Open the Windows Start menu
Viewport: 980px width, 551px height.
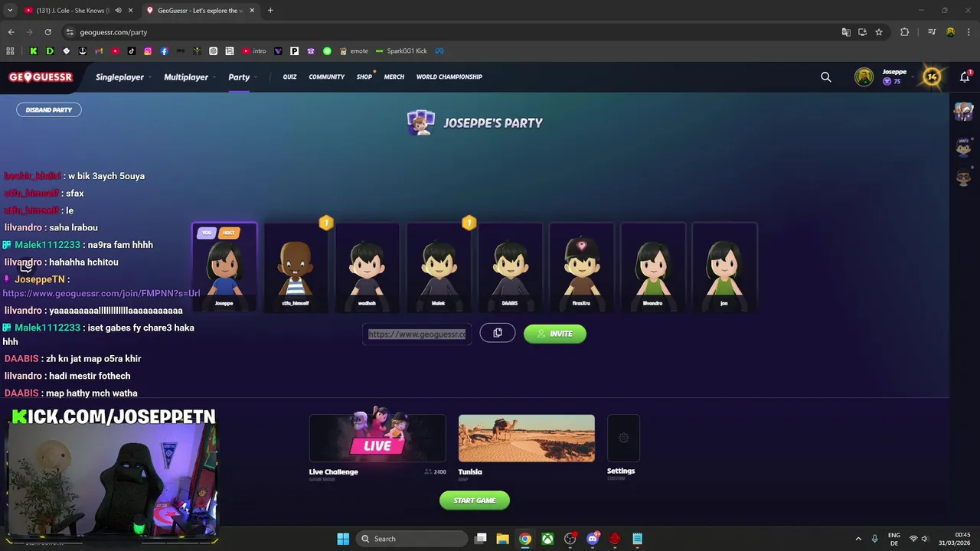coord(343,539)
